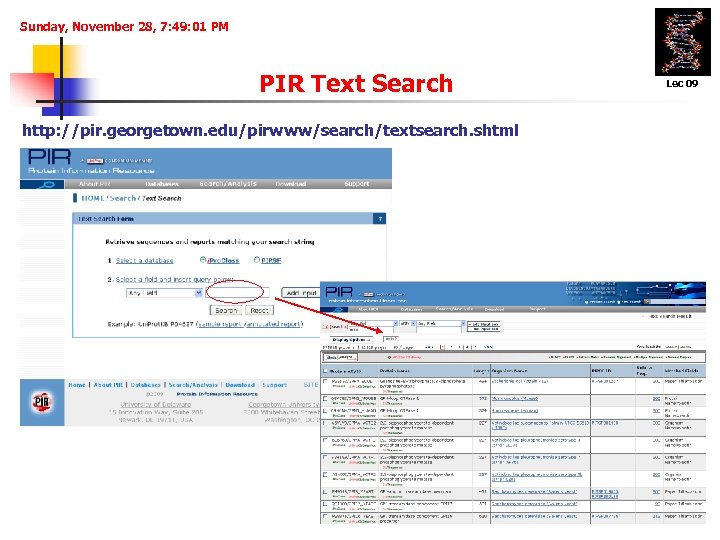This screenshot has width=720, height=540.
Task: Open the Any Field dropdown on the results page
Action: [x=441, y=324]
